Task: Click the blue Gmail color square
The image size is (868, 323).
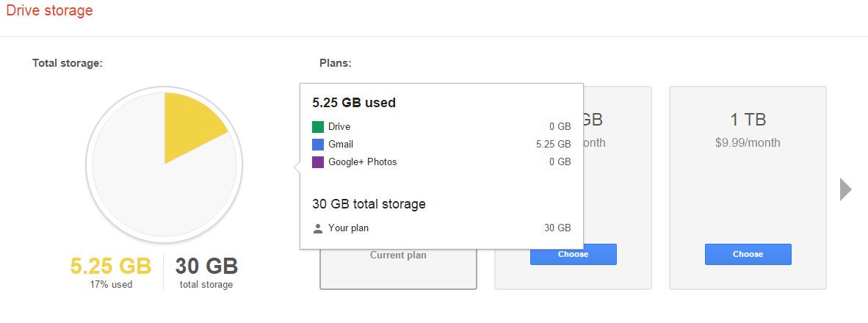Action: pyautogui.click(x=318, y=145)
